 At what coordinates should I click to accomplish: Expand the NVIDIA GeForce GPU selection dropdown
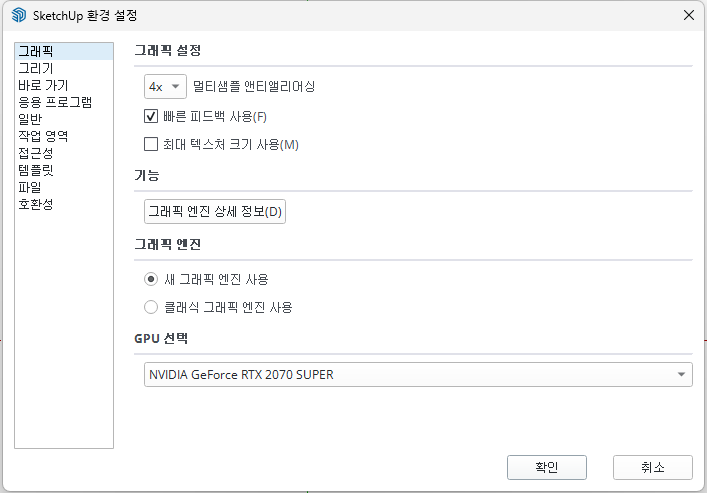pyautogui.click(x=418, y=374)
